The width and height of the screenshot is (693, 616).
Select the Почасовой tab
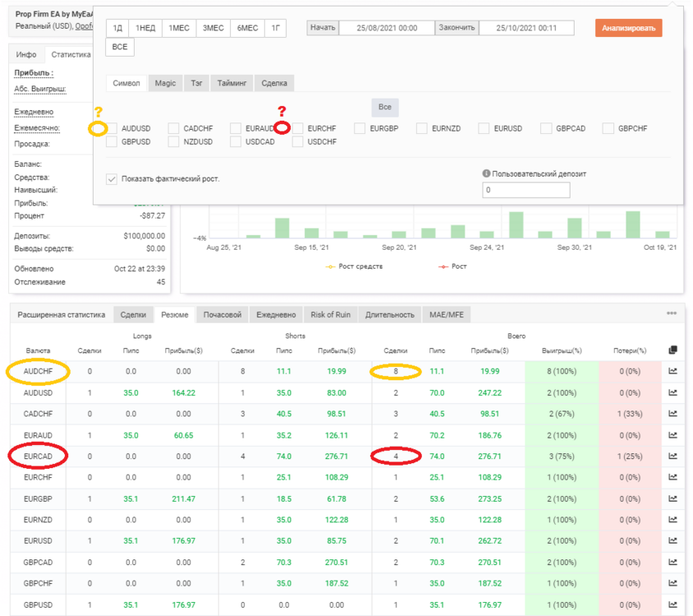223,315
